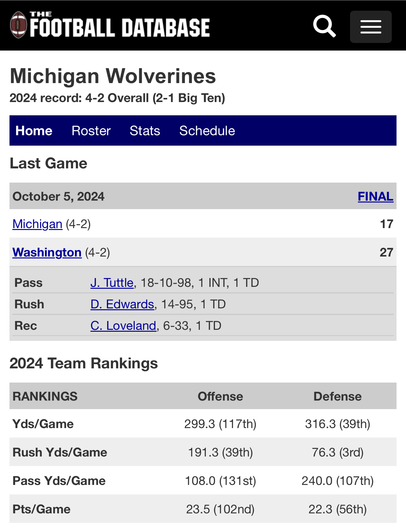Click the RANKINGS table header
Viewport: 406px width, 532px height.
click(45, 396)
